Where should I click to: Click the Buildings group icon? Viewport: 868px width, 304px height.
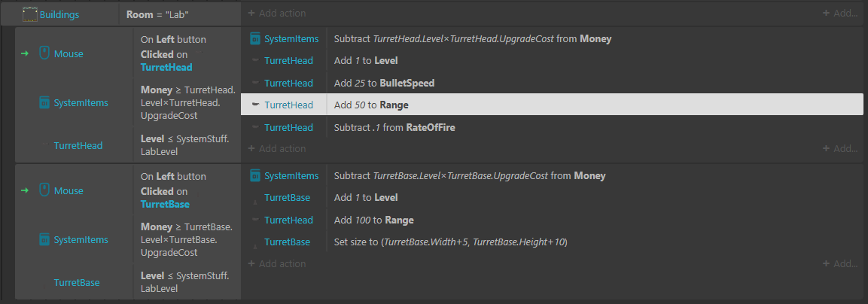coord(30,14)
